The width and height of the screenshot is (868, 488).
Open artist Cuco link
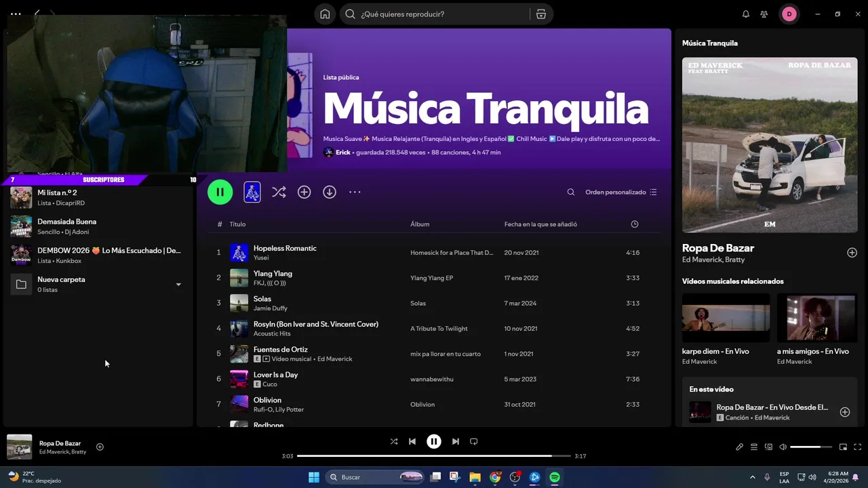click(270, 384)
